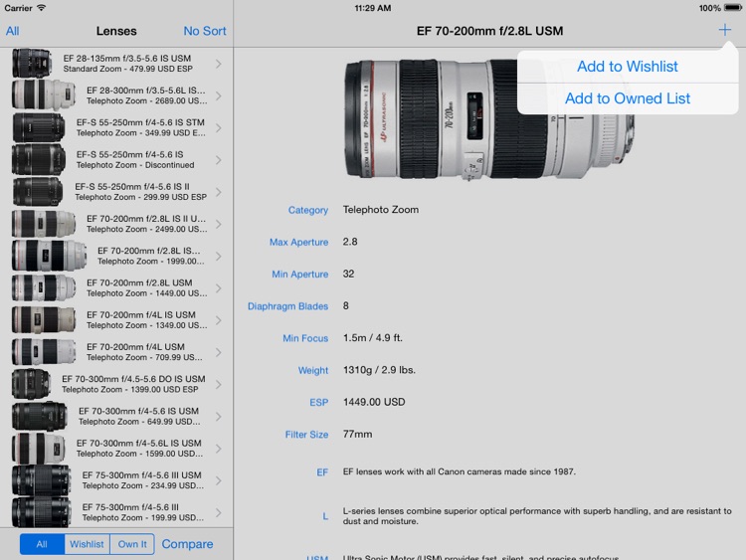The width and height of the screenshot is (746, 560).
Task: Tap thumbnail of EF 28-135mm lens
Action: pos(32,64)
